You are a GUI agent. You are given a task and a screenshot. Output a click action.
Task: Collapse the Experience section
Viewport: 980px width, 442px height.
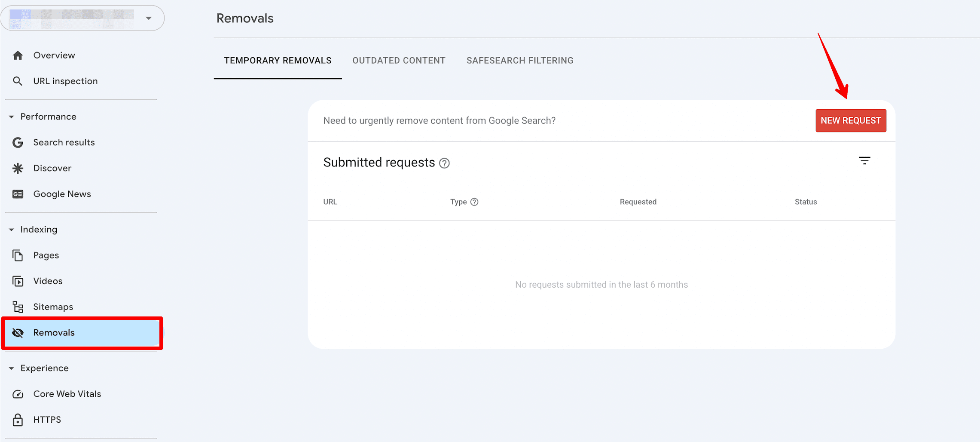12,368
